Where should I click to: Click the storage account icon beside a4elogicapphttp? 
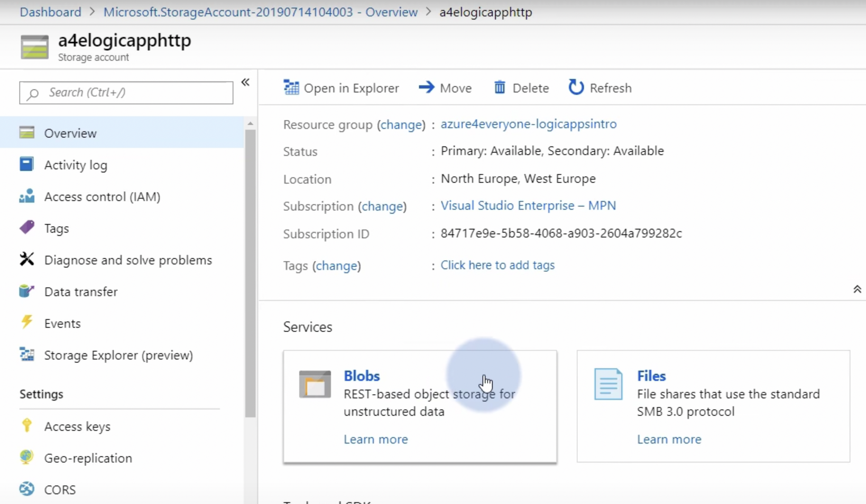(34, 47)
